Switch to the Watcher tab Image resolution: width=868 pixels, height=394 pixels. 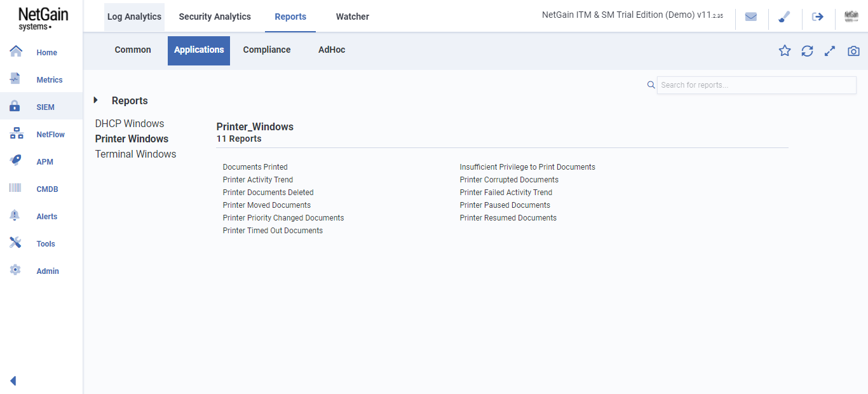tap(353, 17)
